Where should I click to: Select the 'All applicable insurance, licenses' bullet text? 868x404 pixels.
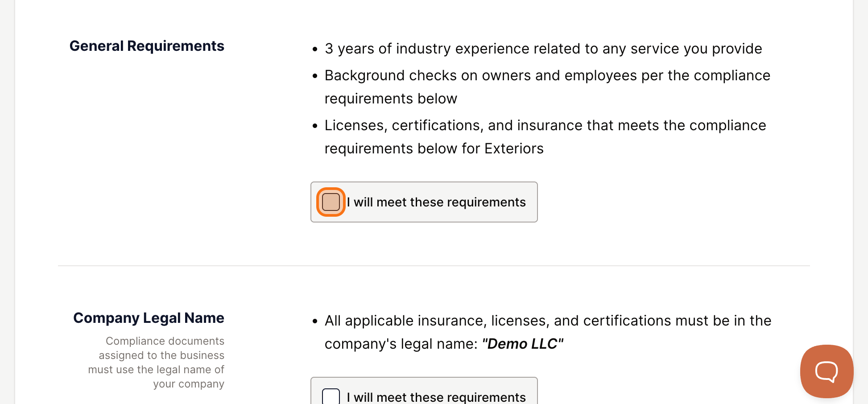(x=548, y=332)
